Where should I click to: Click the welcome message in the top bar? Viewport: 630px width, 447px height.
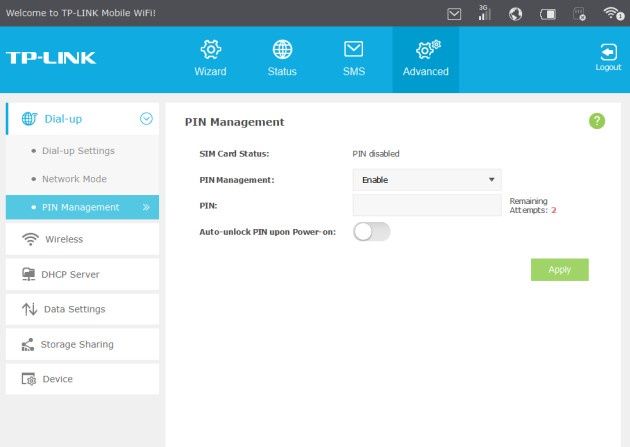pos(81,13)
